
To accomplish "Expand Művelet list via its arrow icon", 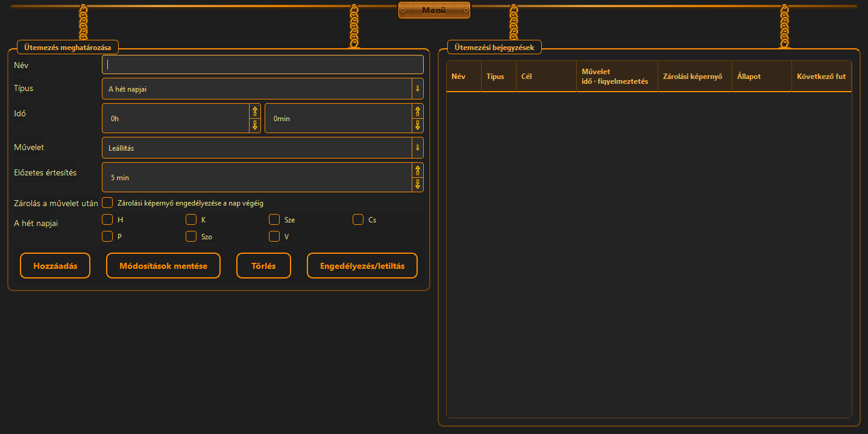I will [417, 148].
